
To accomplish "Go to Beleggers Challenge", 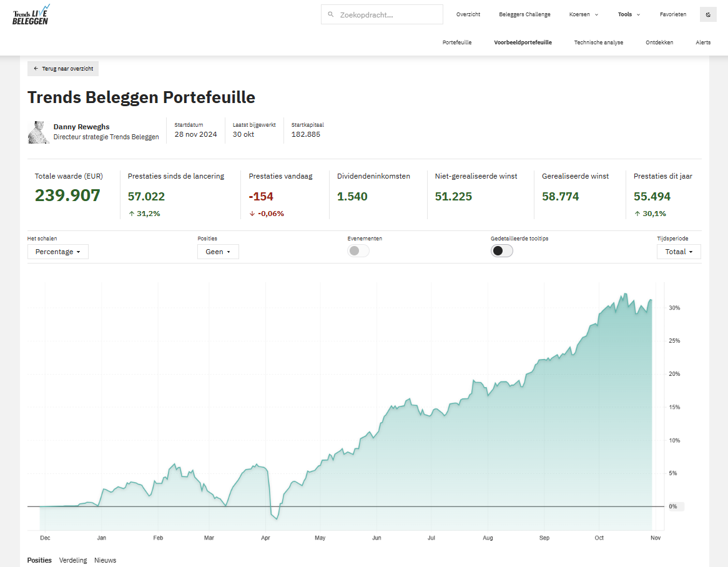I will pyautogui.click(x=524, y=14).
